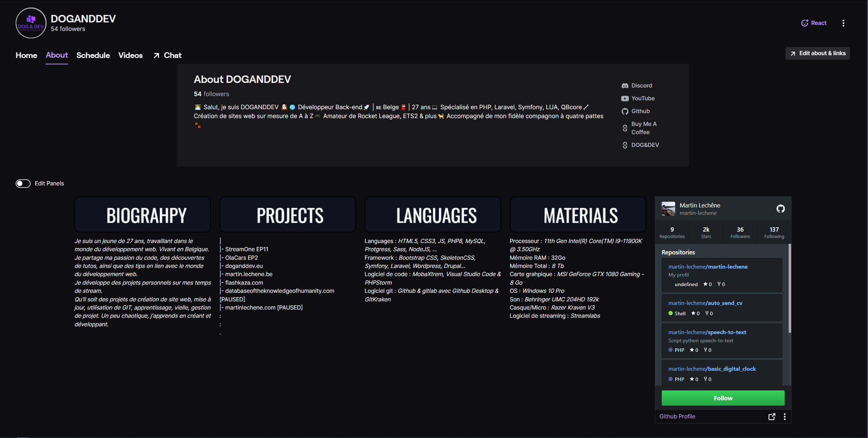This screenshot has height=438, width=868.
Task: Open martin-lechene/speech-to-text repository
Action: [x=707, y=332]
